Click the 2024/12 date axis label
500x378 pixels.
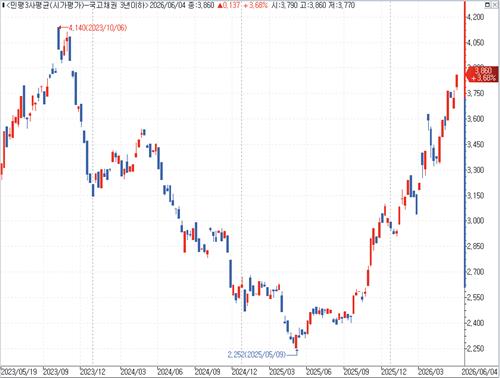tap(244, 371)
